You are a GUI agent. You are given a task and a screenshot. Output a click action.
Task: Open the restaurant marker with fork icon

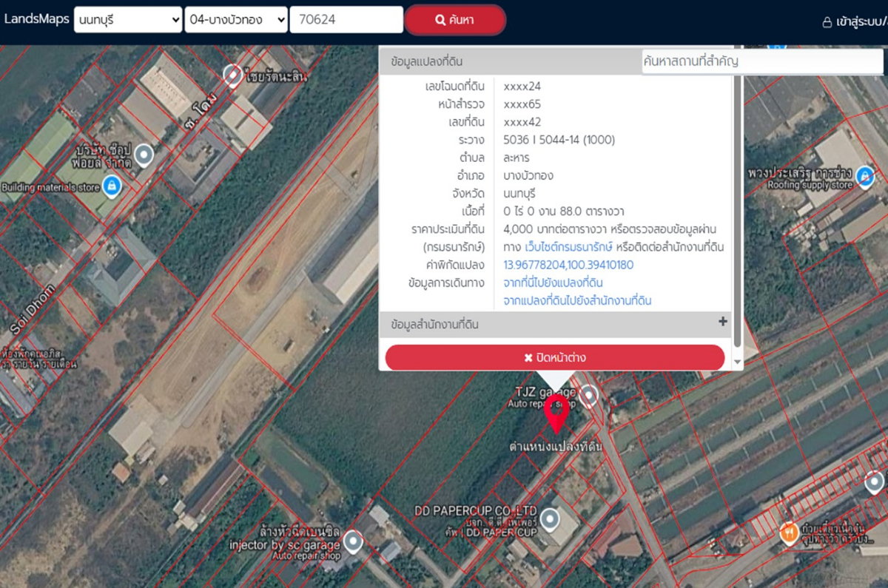coord(790,531)
